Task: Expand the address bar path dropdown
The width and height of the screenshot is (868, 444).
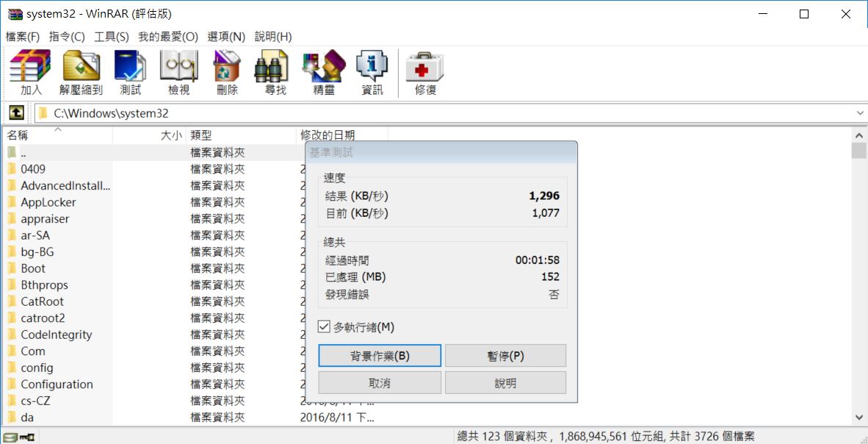Action: (x=860, y=113)
